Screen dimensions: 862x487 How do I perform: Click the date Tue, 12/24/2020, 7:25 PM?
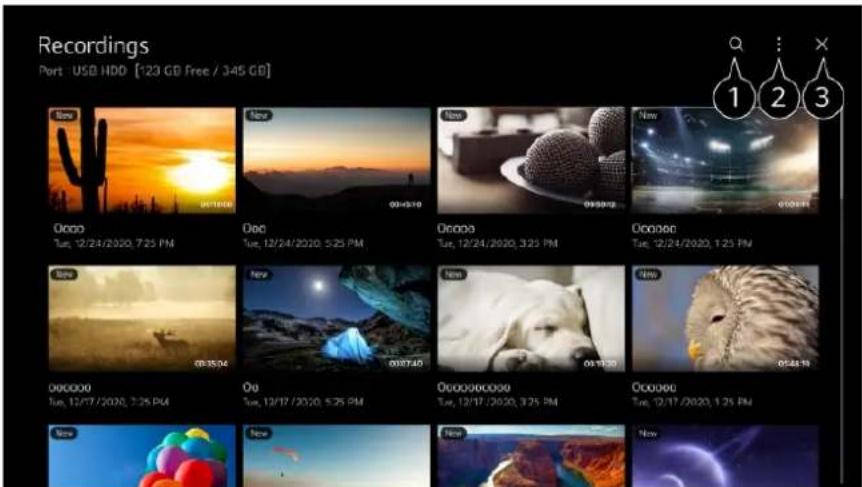[114, 244]
